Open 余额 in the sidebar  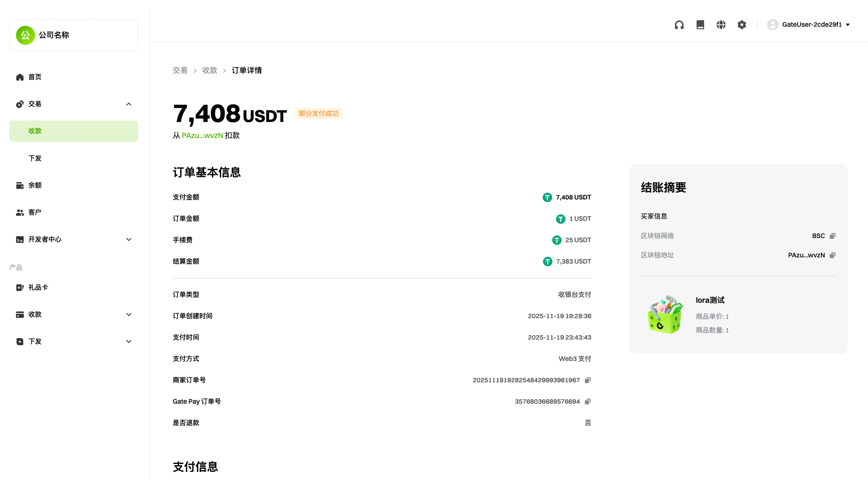(35, 185)
